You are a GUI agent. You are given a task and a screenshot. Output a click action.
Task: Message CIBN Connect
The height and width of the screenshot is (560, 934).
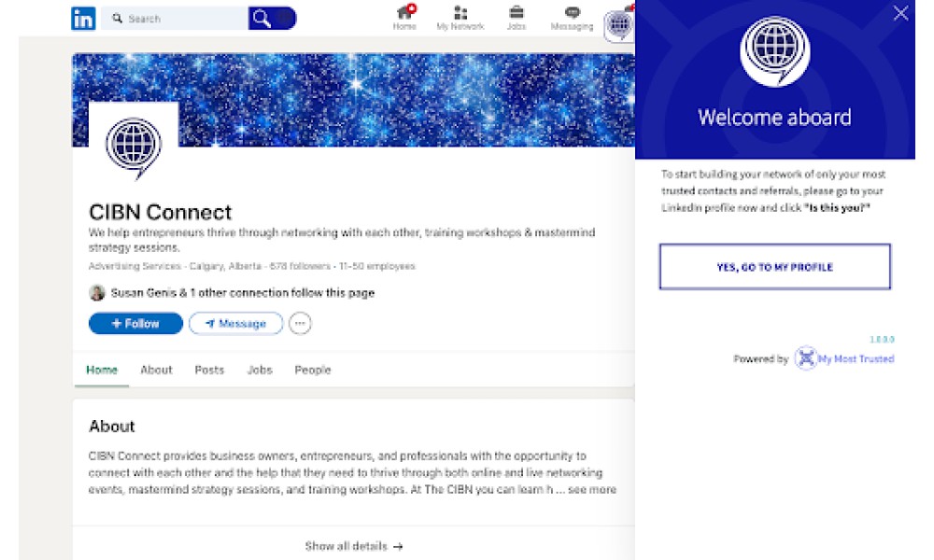click(236, 323)
